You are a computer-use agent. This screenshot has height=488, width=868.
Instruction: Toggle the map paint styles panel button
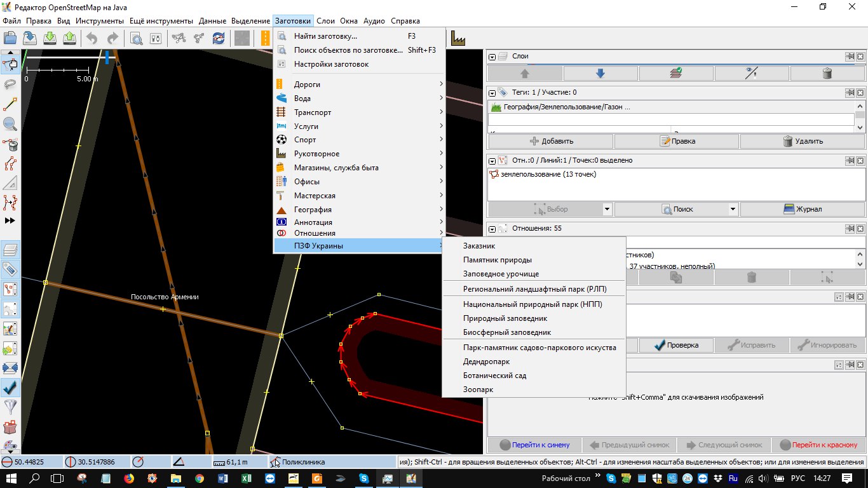point(10,329)
